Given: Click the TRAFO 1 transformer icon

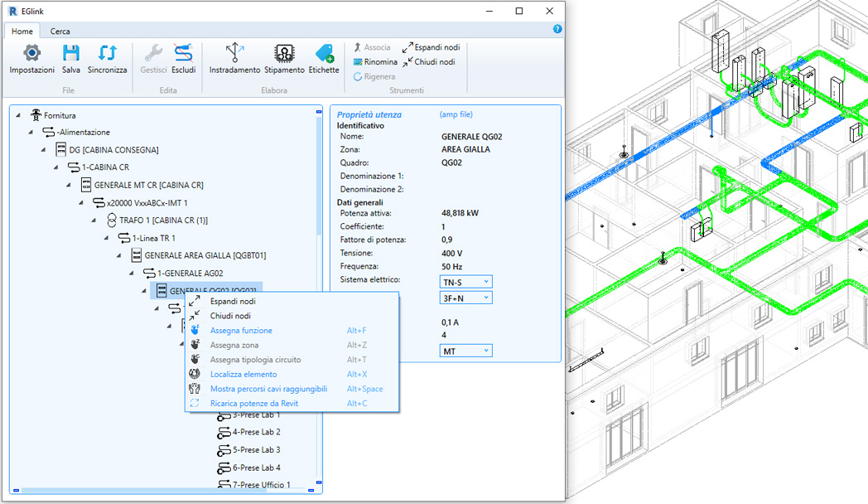Looking at the screenshot, I should coord(111,220).
